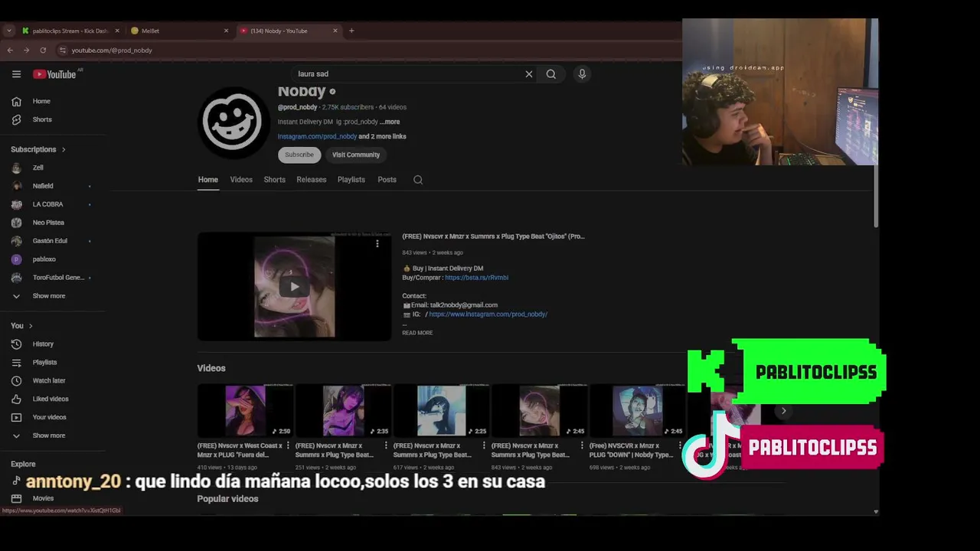980x551 pixels.
Task: Search within the channel using tab magnifier
Action: [x=418, y=180]
